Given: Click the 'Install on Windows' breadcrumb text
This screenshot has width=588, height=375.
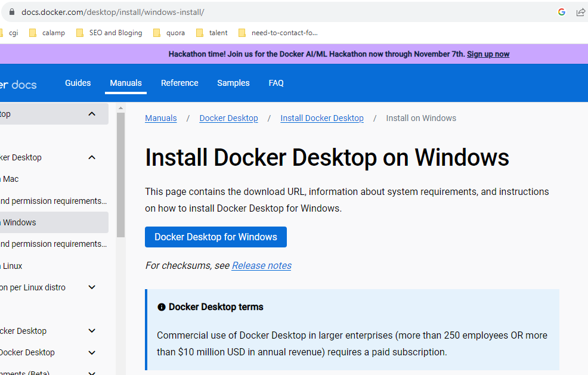Looking at the screenshot, I should coord(421,118).
